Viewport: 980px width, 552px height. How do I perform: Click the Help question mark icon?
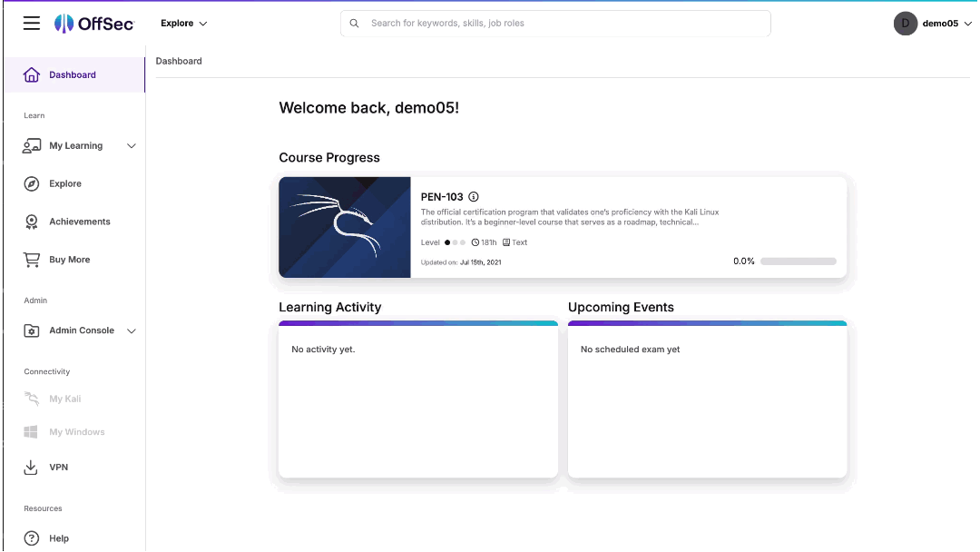(31, 538)
